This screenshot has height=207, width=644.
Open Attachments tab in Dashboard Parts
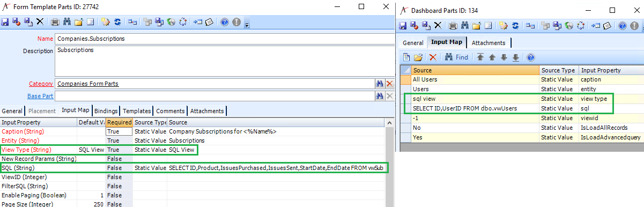(x=488, y=43)
